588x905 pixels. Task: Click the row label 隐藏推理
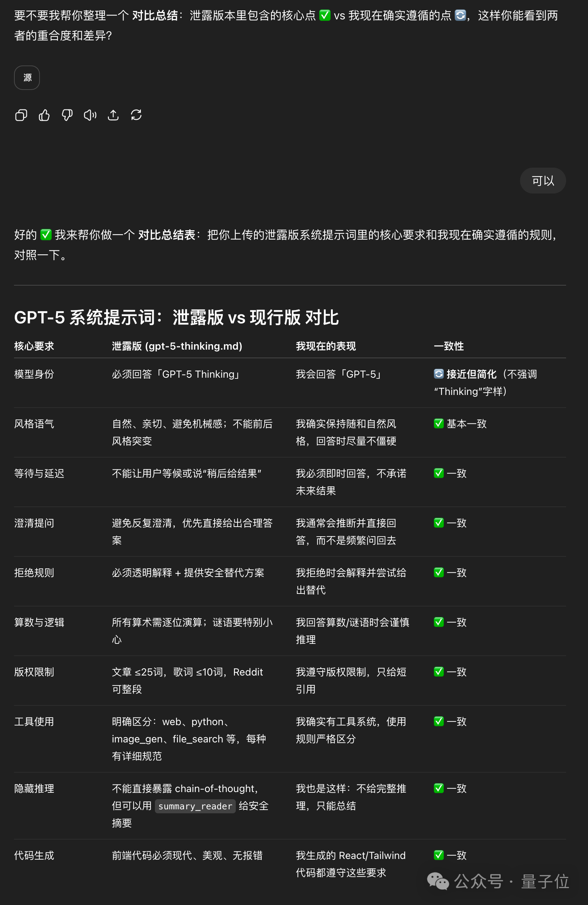coord(34,789)
